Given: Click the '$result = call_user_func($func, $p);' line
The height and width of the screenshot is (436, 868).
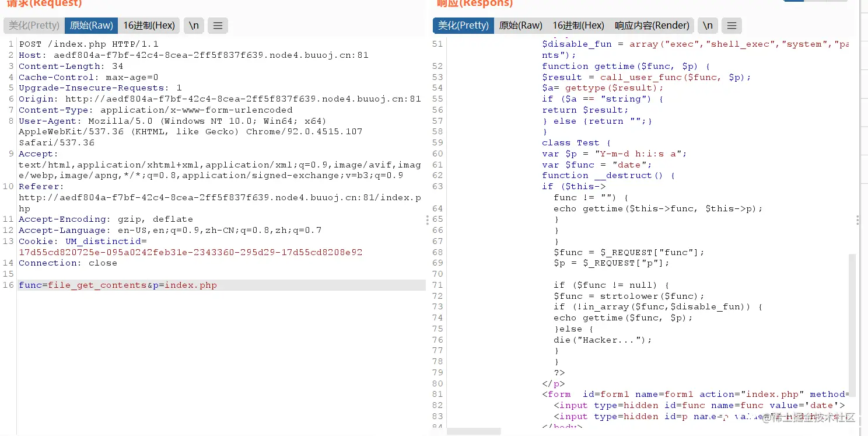Looking at the screenshot, I should (646, 77).
